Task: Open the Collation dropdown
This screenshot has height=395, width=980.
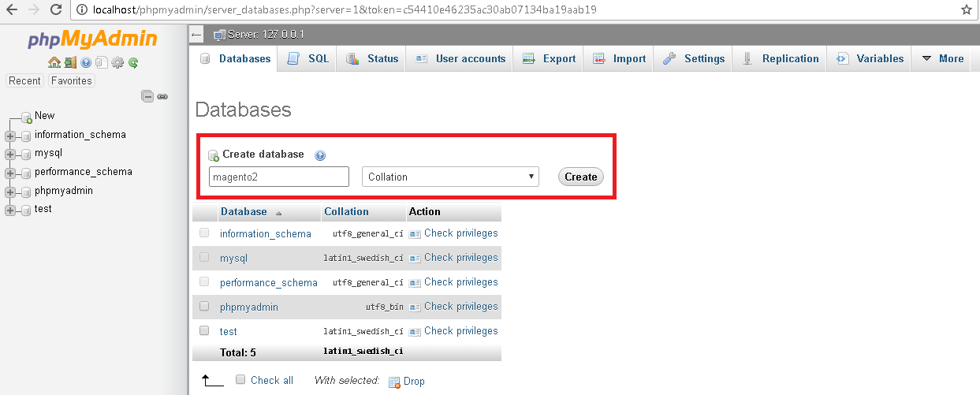Action: click(450, 177)
